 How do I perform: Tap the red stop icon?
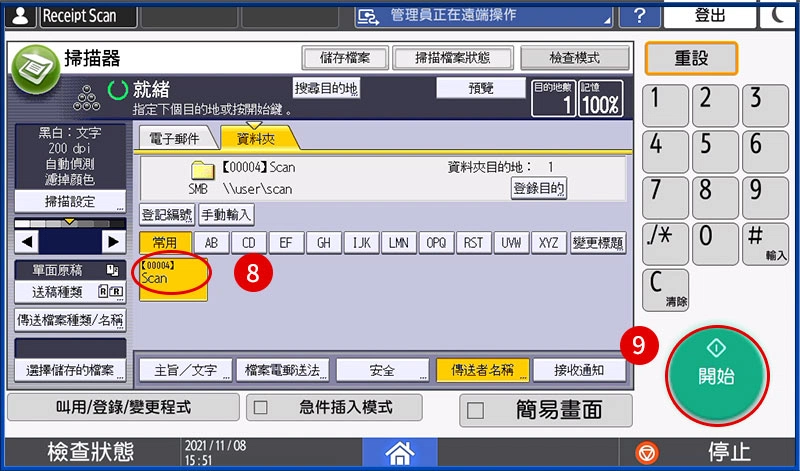coord(647,453)
